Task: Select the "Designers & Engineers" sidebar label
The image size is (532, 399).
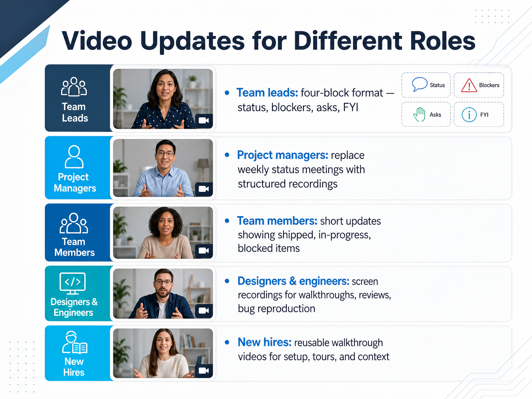Action: point(74,307)
